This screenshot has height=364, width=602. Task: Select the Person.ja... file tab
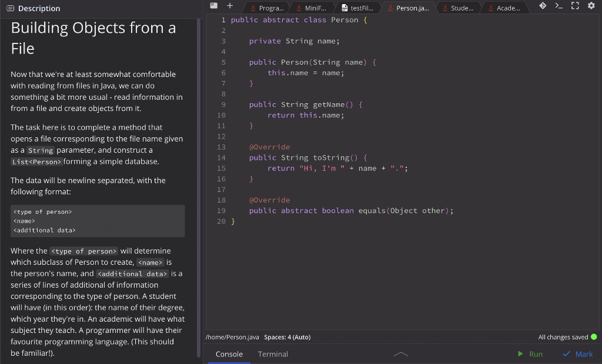pyautogui.click(x=408, y=8)
